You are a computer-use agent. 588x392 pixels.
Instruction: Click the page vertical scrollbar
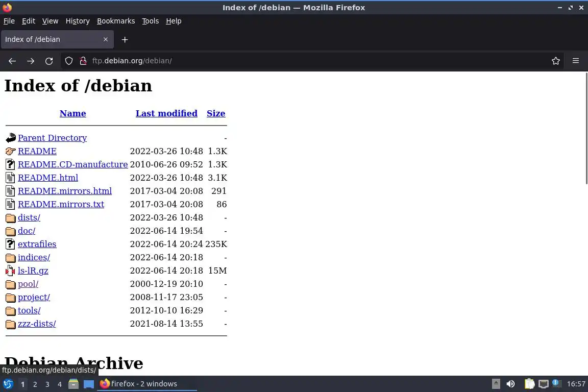point(586,128)
